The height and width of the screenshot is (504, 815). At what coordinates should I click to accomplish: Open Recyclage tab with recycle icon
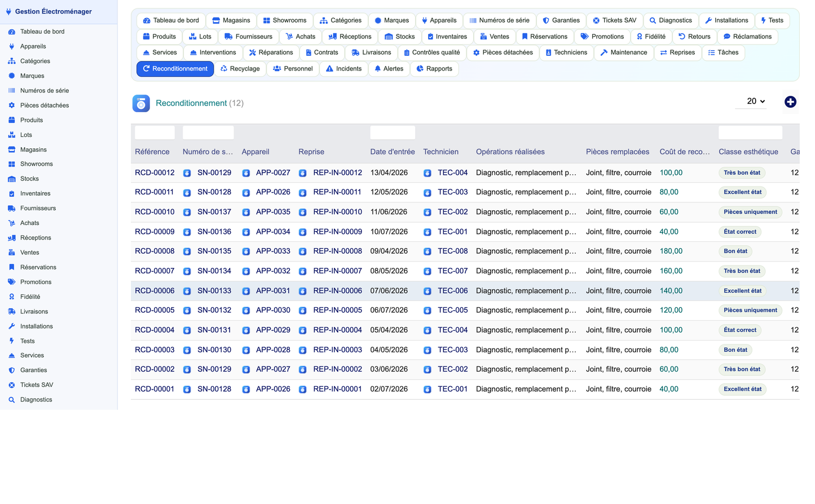pos(241,69)
